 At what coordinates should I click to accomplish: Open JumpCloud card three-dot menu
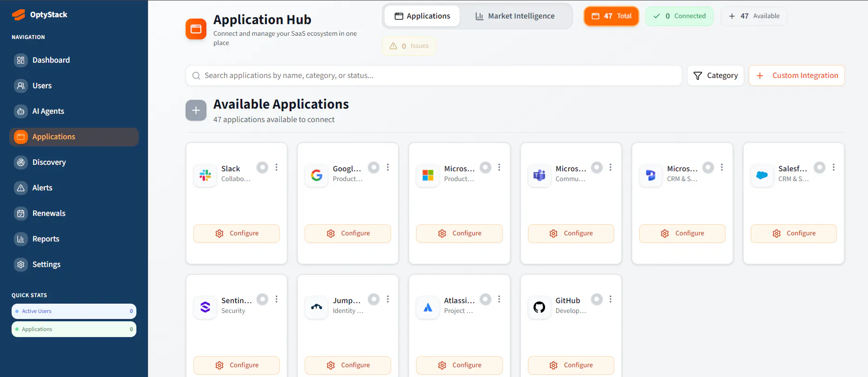388,299
